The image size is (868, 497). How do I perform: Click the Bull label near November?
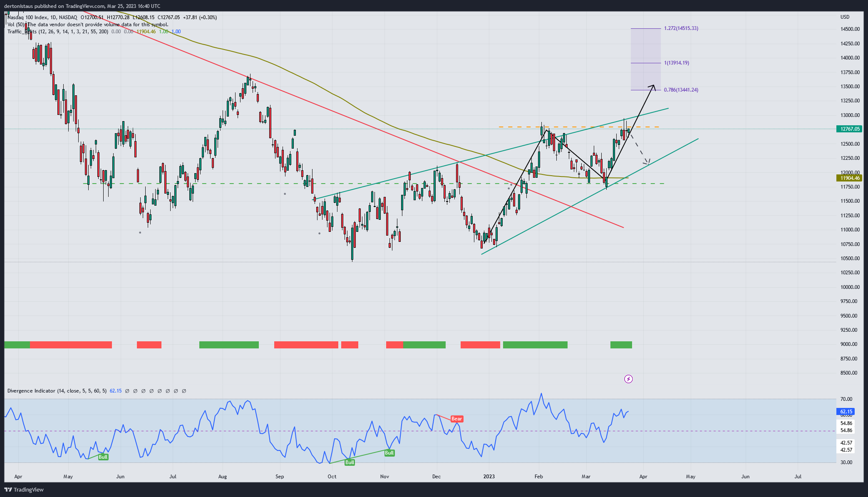389,453
